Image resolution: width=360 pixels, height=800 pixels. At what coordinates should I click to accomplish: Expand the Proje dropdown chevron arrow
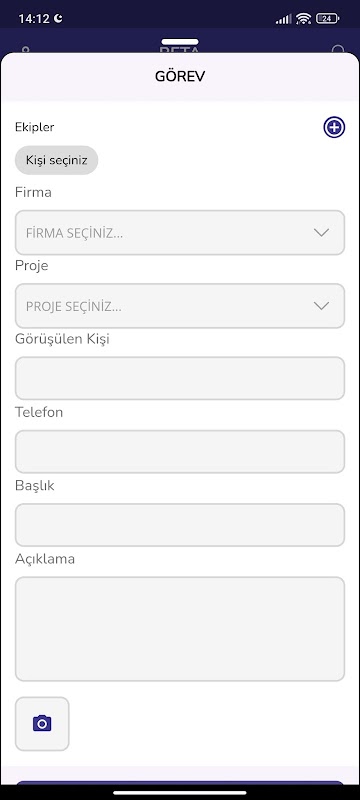point(321,306)
